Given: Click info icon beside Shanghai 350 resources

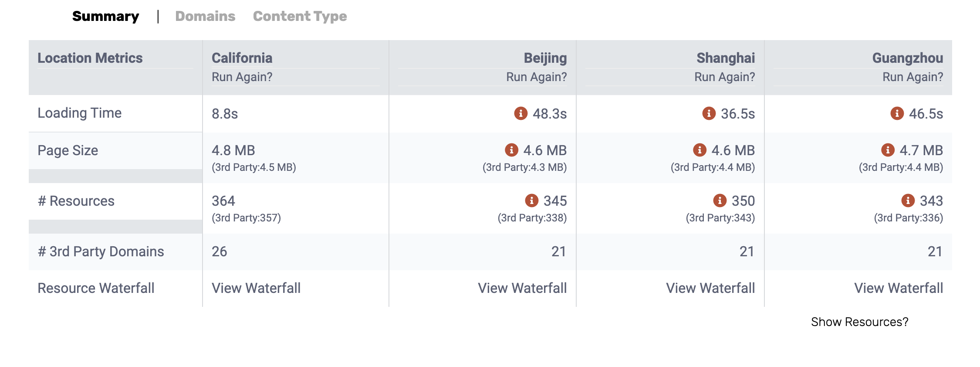Looking at the screenshot, I should pyautogui.click(x=720, y=200).
